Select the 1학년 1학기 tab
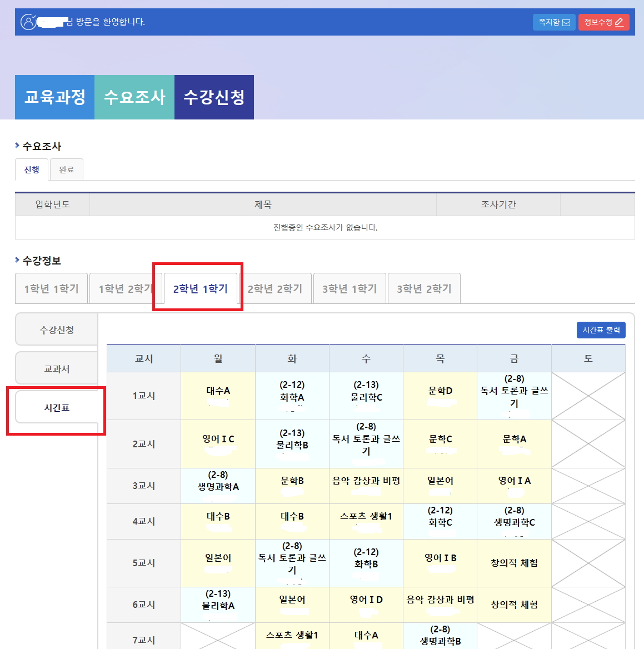This screenshot has width=644, height=649. tap(51, 288)
